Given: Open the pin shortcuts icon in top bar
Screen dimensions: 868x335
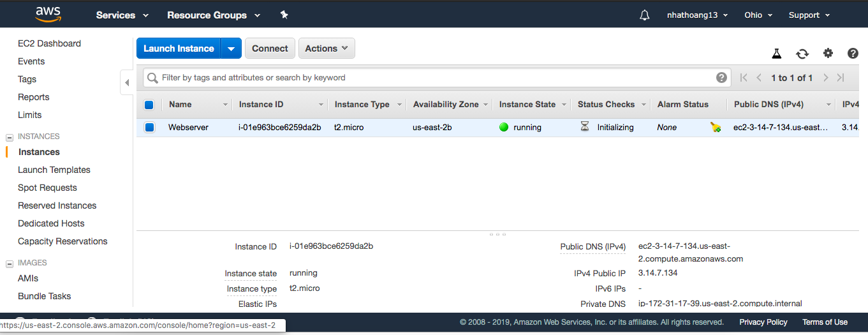Looking at the screenshot, I should coord(284,15).
